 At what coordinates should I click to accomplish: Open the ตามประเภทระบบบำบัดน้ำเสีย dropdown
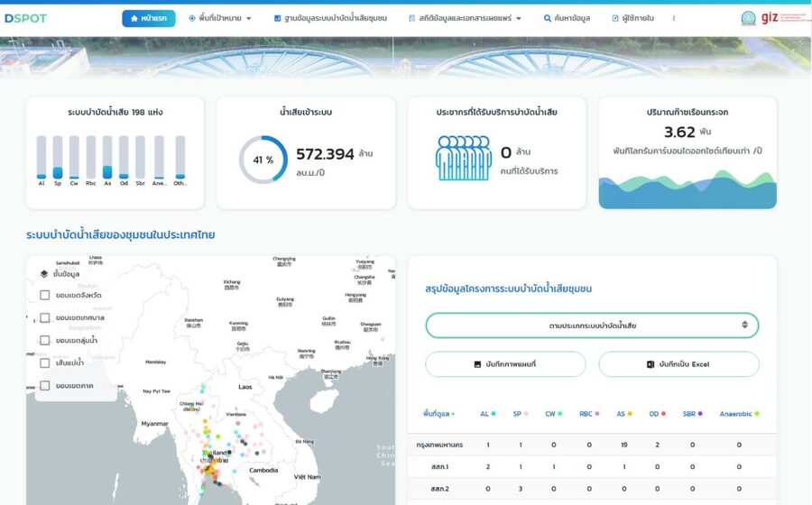(x=592, y=326)
